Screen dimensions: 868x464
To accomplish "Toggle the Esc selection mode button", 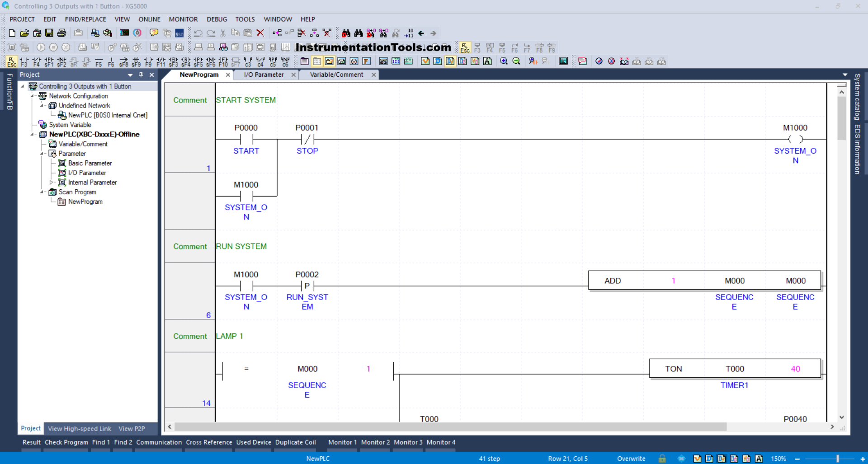I will click(x=12, y=61).
